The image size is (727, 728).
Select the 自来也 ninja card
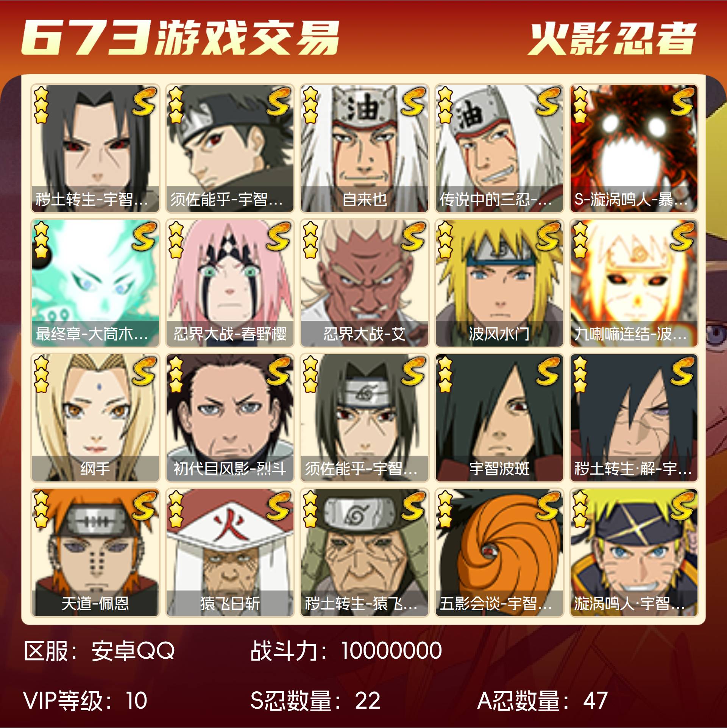[364, 148]
